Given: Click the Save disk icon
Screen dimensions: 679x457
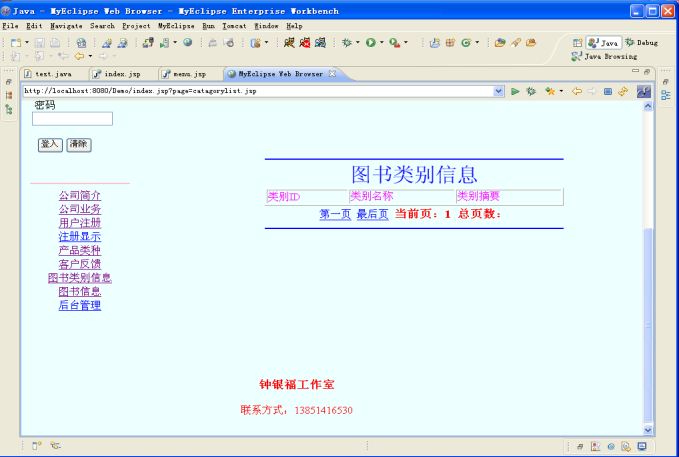Looking at the screenshot, I should (x=39, y=42).
